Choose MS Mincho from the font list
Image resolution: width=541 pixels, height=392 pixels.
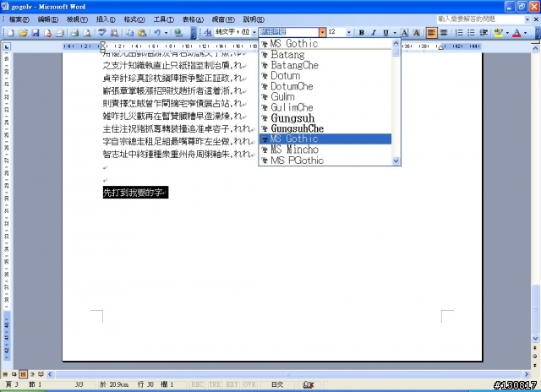click(x=325, y=150)
